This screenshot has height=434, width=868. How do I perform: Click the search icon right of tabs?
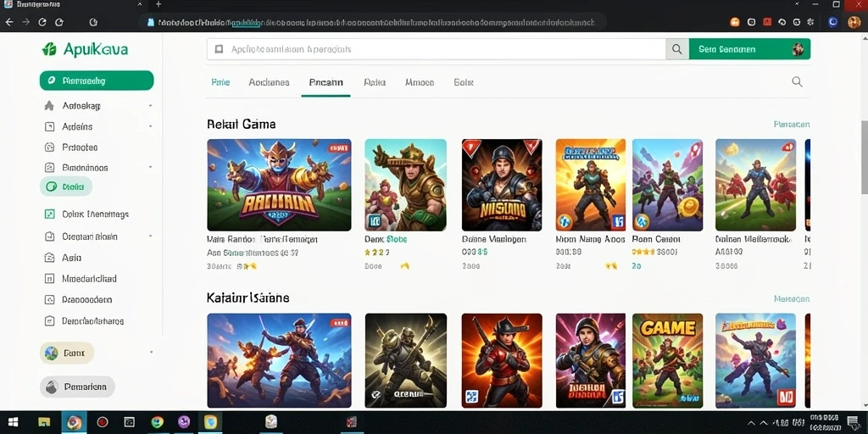797,82
